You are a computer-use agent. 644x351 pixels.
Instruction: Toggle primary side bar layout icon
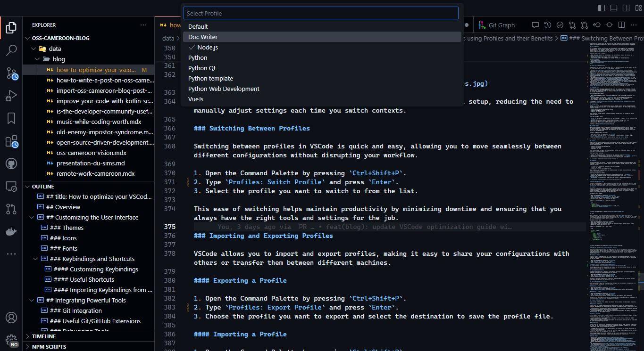pos(602,8)
